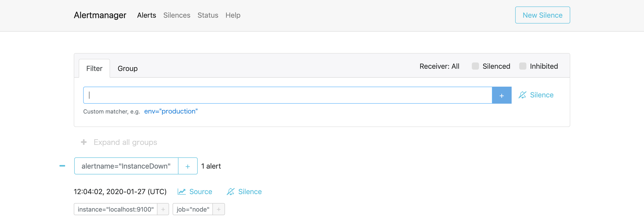The width and height of the screenshot is (644, 223).
Task: Focus the custom matcher input field
Action: coord(288,95)
